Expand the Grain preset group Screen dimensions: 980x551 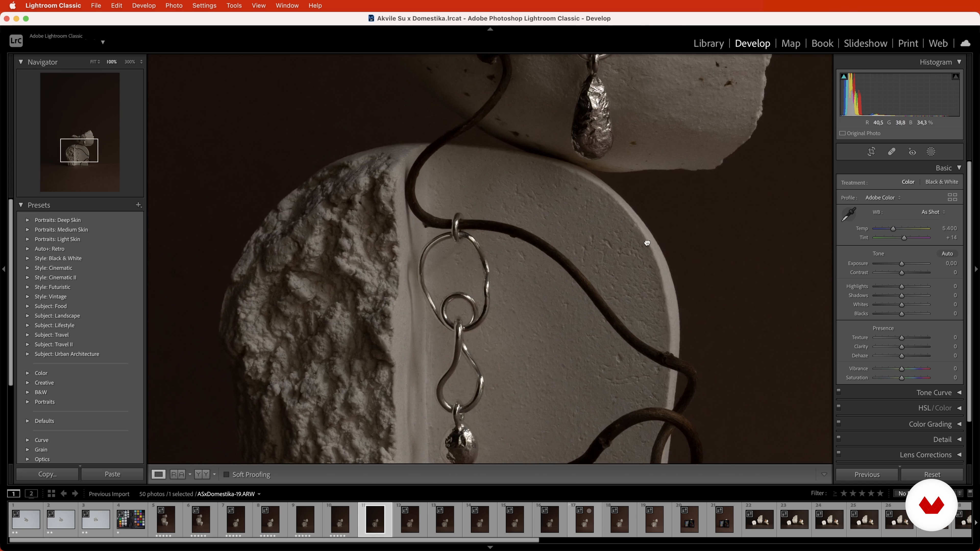[27, 449]
